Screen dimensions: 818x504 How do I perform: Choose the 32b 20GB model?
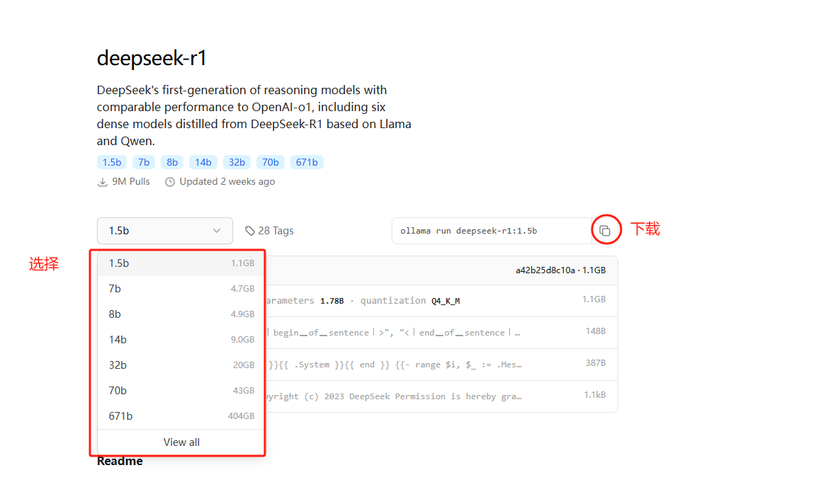point(181,365)
